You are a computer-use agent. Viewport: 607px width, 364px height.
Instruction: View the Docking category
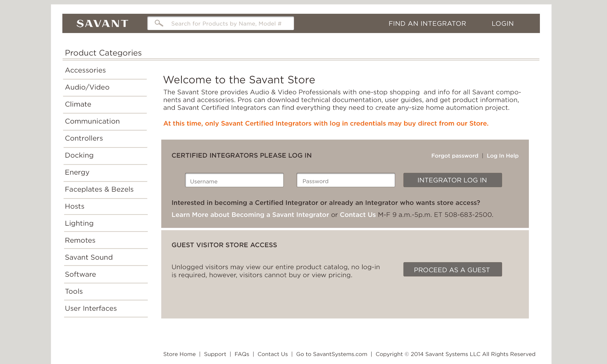pos(79,155)
